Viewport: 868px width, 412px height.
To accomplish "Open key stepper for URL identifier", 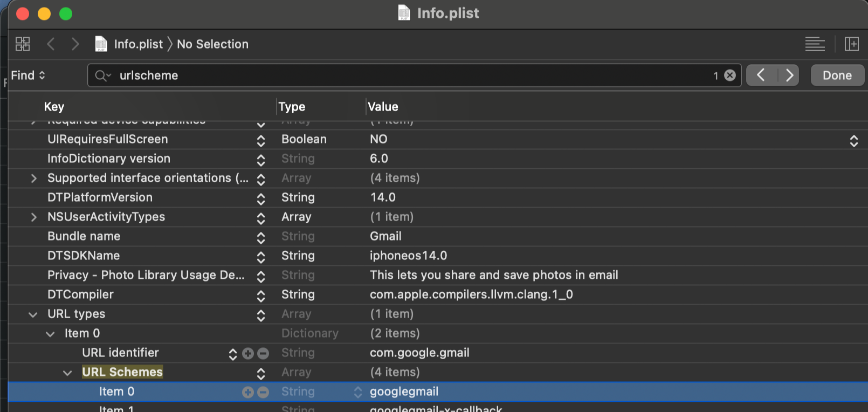I will [x=233, y=354].
